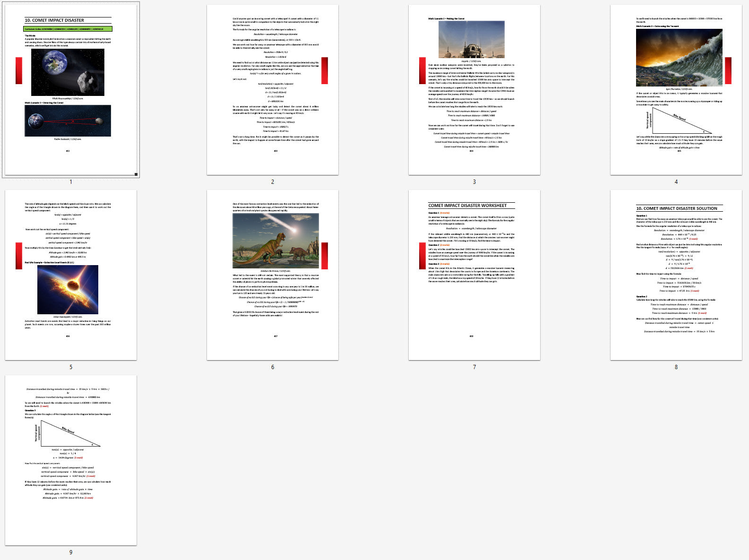Click the page number label 8
749x560 pixels.
676,367
